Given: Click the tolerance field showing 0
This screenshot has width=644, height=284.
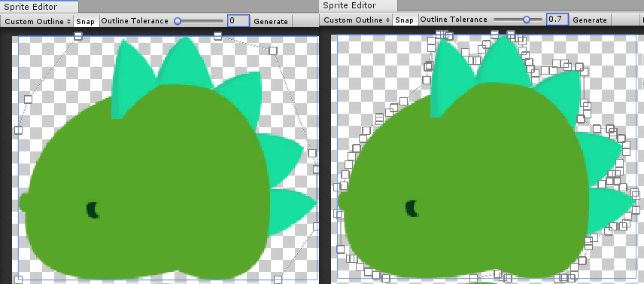Looking at the screenshot, I should coord(238,21).
